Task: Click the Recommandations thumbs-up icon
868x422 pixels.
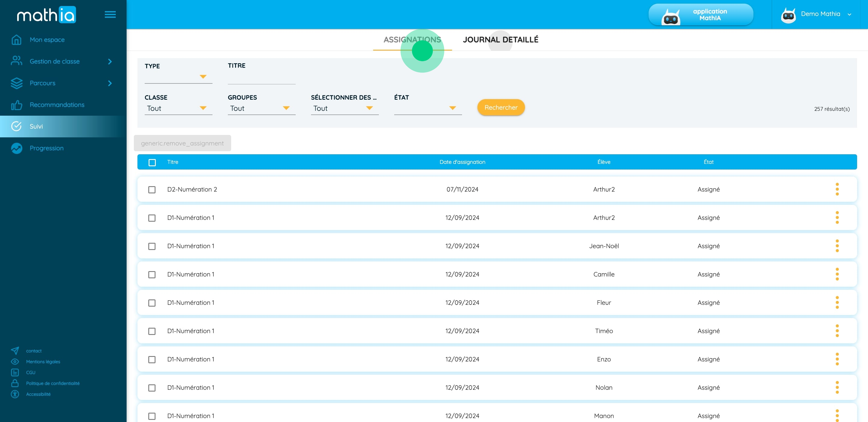Action: [16, 105]
